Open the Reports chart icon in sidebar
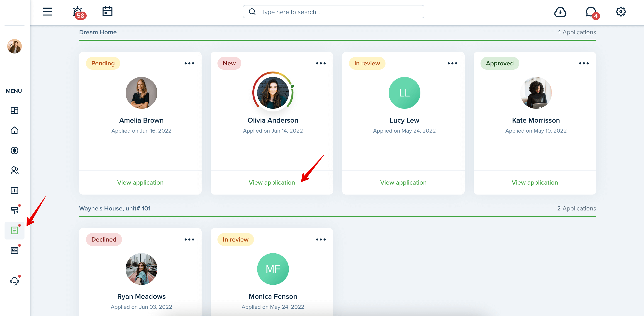Screen dimensions: 644x316 click(x=15, y=190)
